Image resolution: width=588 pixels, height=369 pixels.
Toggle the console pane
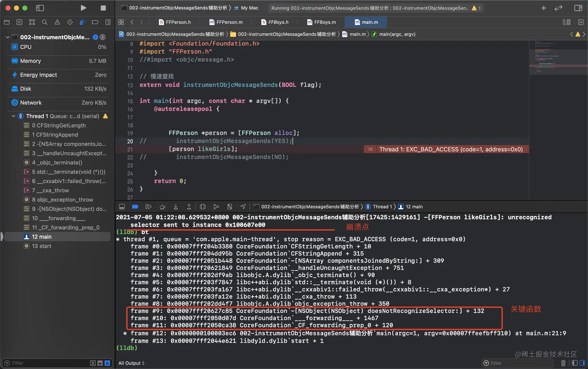pos(582,363)
